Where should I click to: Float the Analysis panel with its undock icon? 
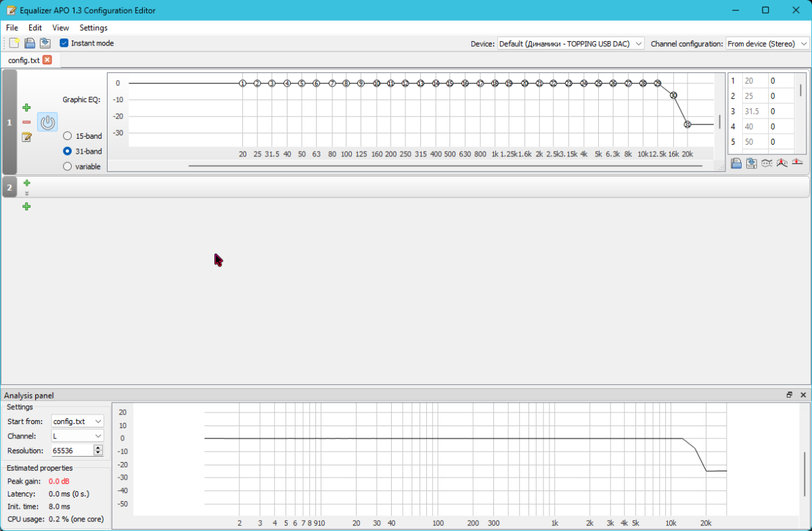click(x=789, y=395)
